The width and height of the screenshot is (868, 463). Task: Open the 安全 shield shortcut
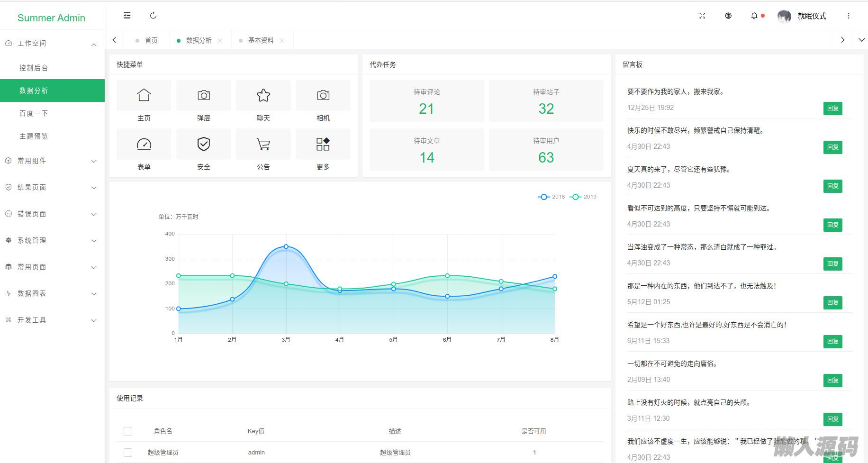[204, 144]
